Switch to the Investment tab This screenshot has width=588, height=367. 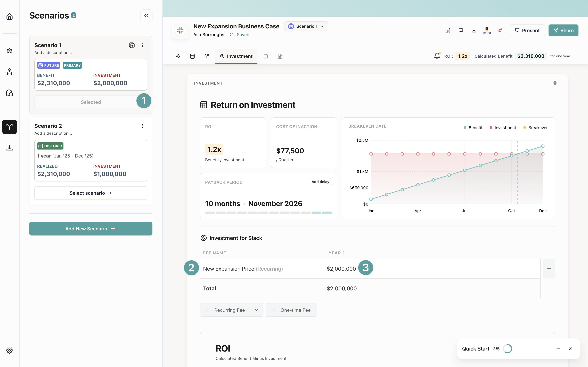(236, 56)
